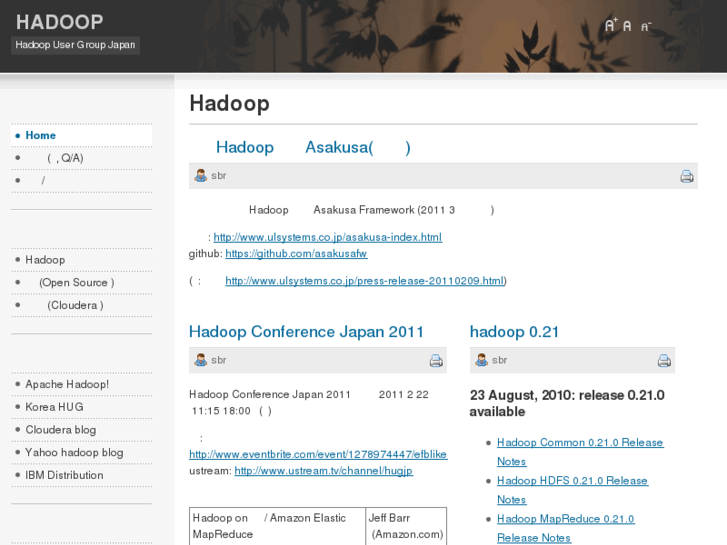Select the Open Source sidebar item
Image resolution: width=727 pixels, height=545 pixels.
tap(82, 282)
